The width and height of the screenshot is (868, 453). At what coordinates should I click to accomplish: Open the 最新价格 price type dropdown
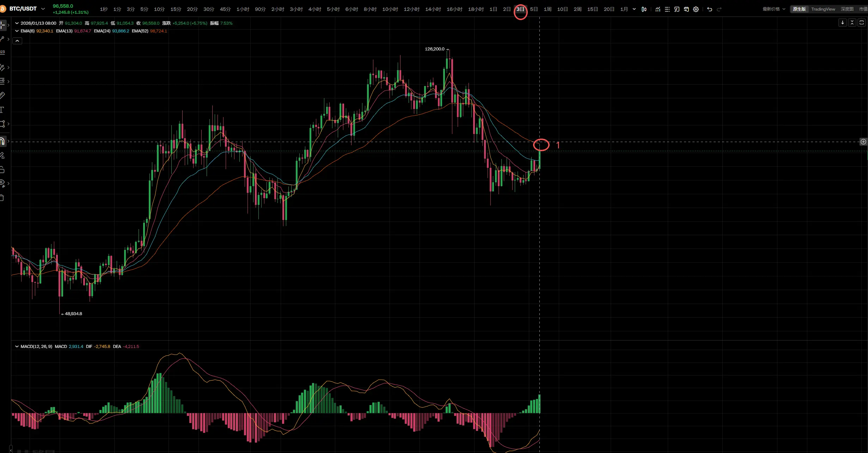774,9
